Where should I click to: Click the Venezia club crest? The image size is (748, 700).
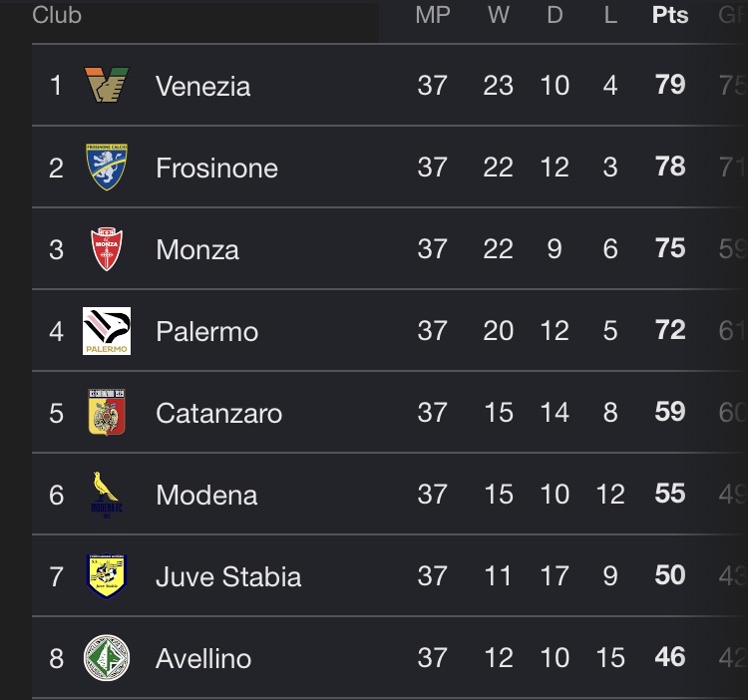click(x=107, y=85)
